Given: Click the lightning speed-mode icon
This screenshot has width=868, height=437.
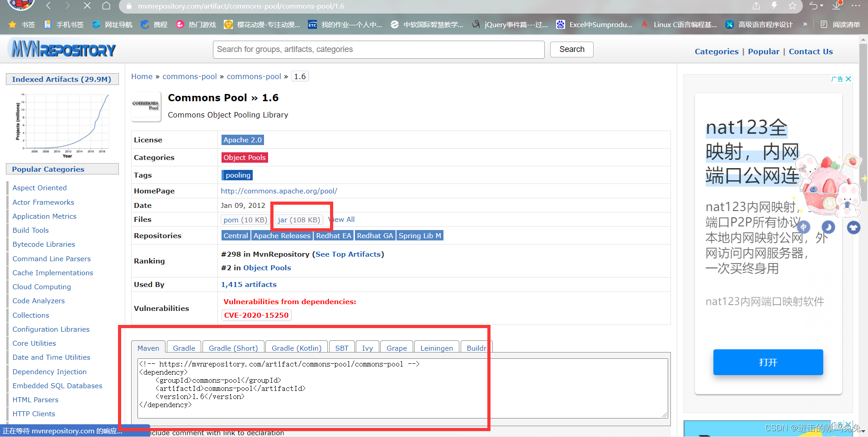Looking at the screenshot, I should pos(774,6).
